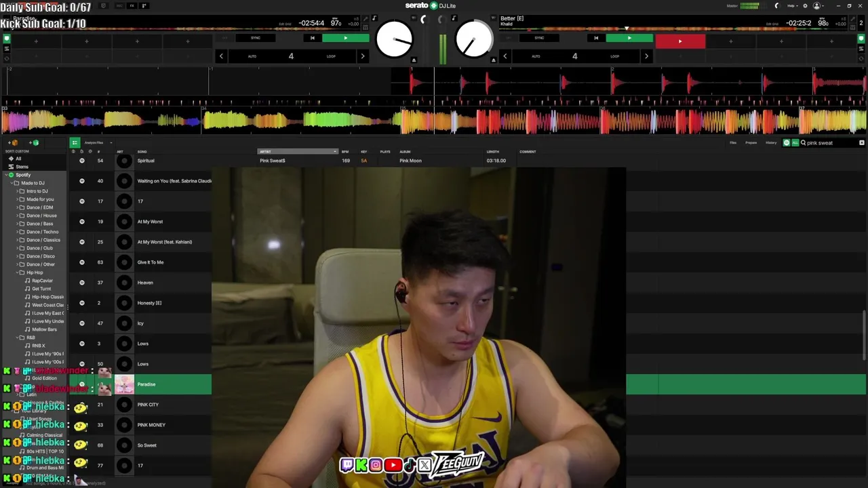Toggle the green library view mode button
Screen dimensions: 868x488
pyautogui.click(x=75, y=142)
